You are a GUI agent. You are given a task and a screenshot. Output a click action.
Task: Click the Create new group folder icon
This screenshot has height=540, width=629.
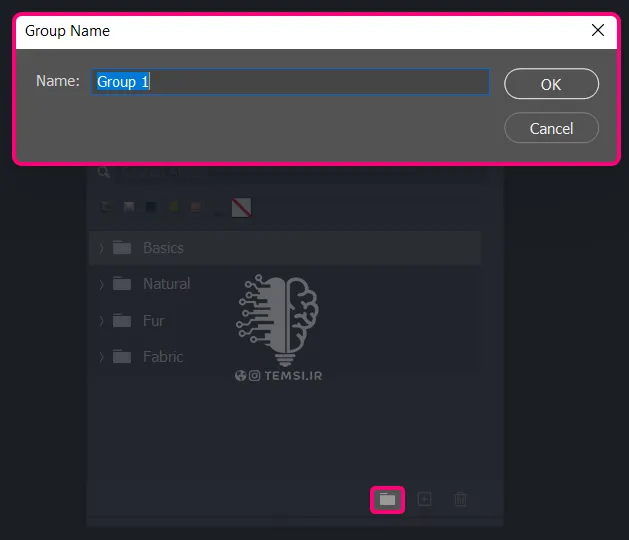click(x=387, y=499)
